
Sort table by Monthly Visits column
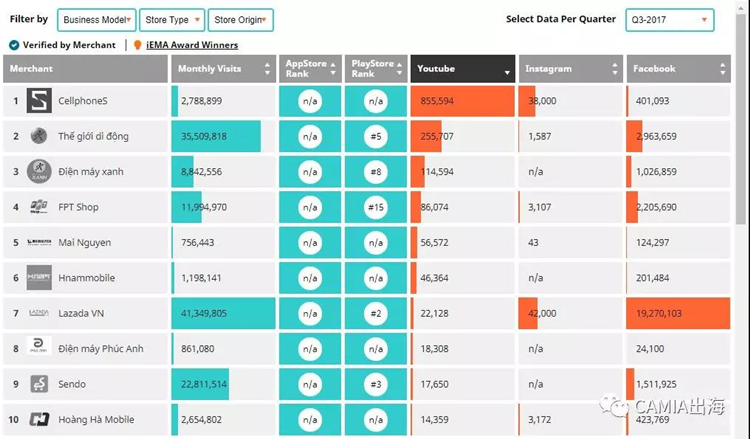(x=223, y=69)
